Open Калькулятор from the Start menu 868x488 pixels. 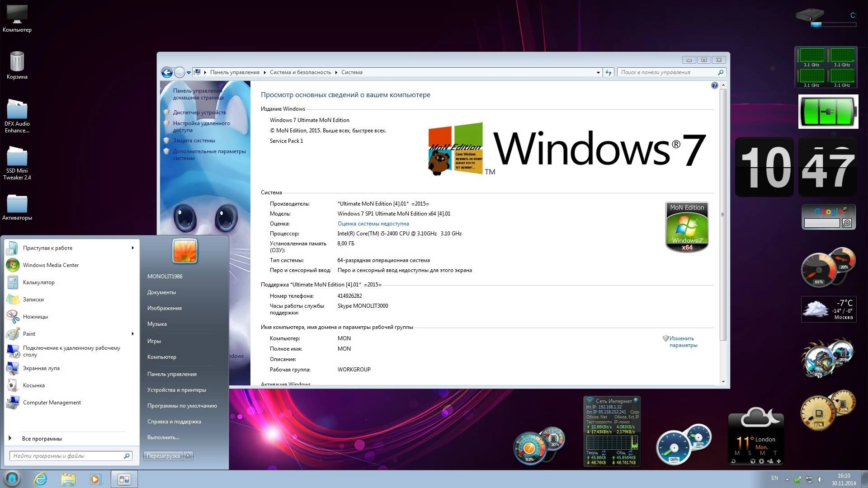[x=71, y=282]
